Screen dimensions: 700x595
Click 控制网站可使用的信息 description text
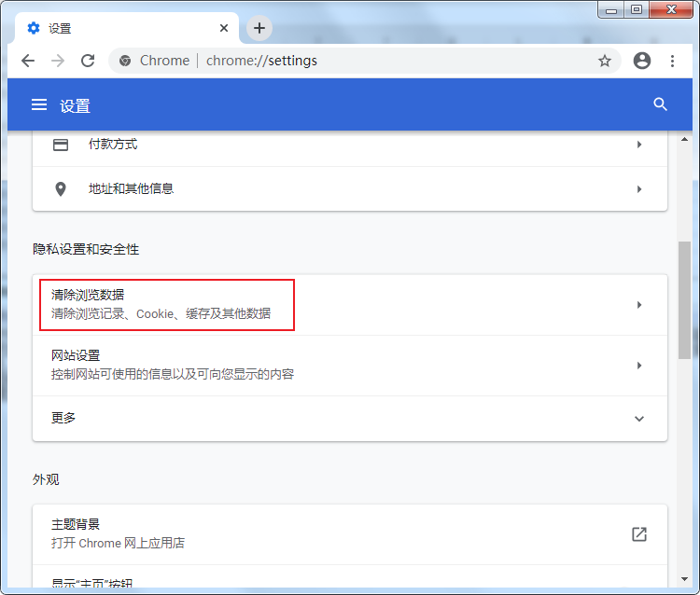[173, 374]
